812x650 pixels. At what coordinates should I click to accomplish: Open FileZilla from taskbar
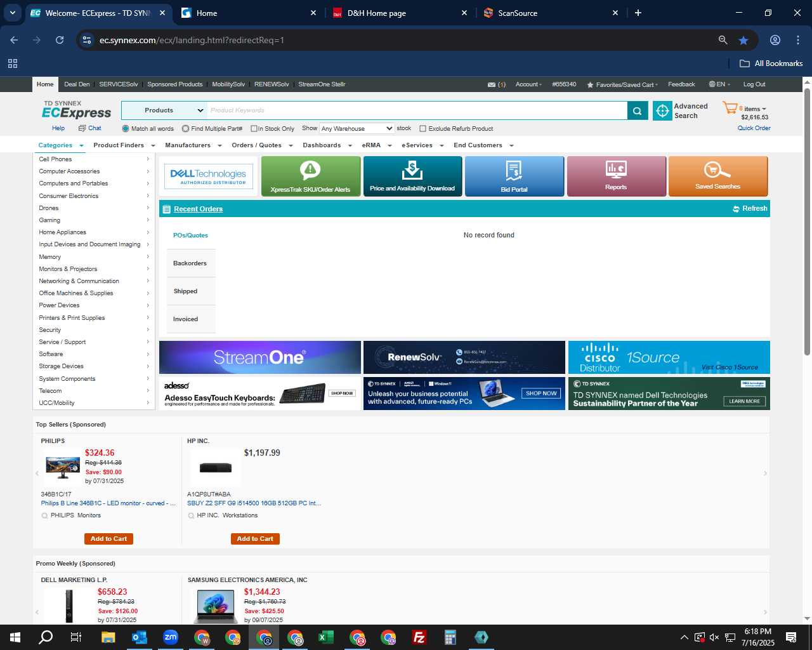click(419, 637)
